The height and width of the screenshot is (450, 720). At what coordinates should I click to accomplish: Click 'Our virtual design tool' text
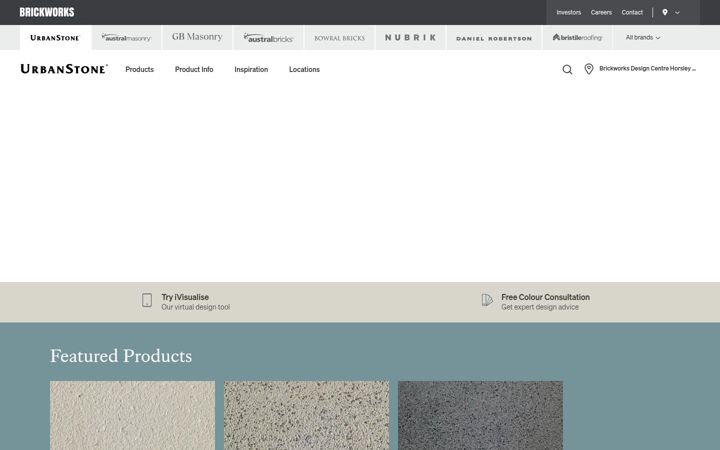coord(196,307)
